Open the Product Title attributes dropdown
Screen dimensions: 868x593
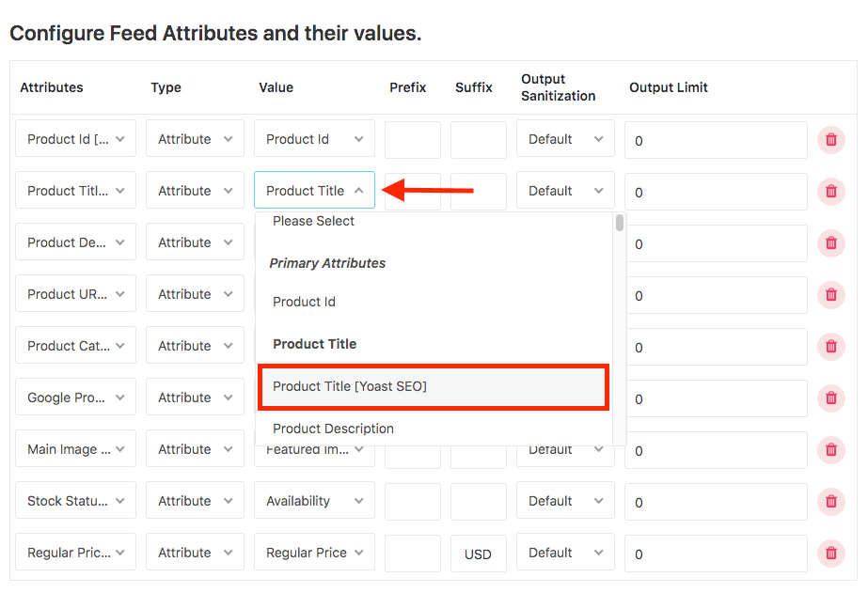click(76, 190)
